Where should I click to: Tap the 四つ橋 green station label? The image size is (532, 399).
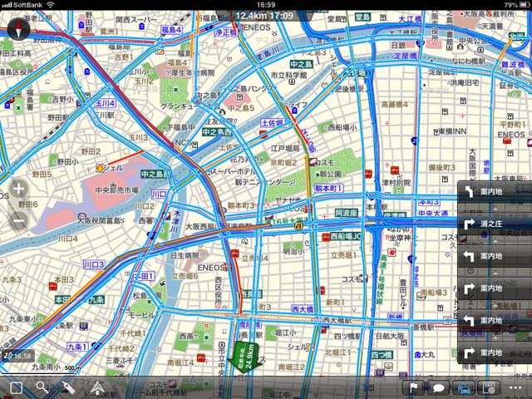(x=382, y=355)
